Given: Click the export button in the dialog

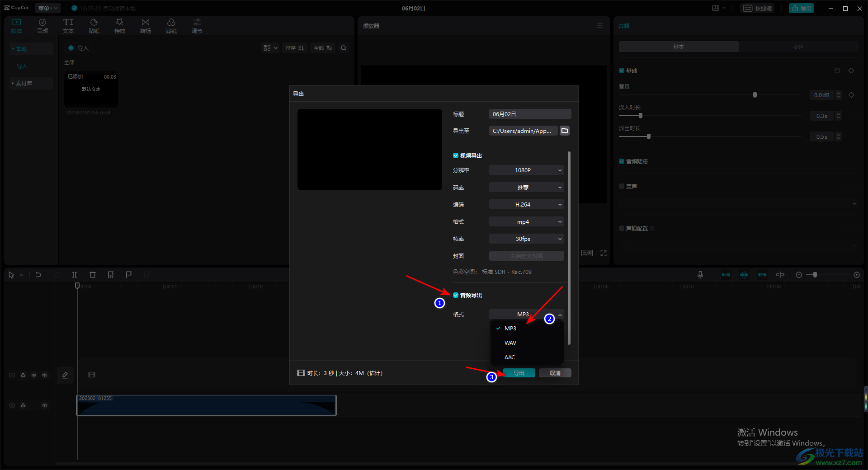Looking at the screenshot, I should (519, 373).
